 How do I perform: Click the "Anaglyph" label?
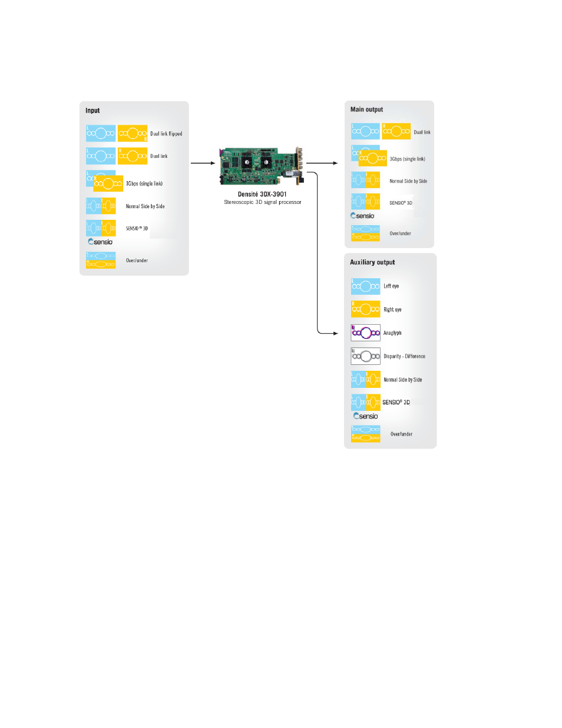(392, 333)
